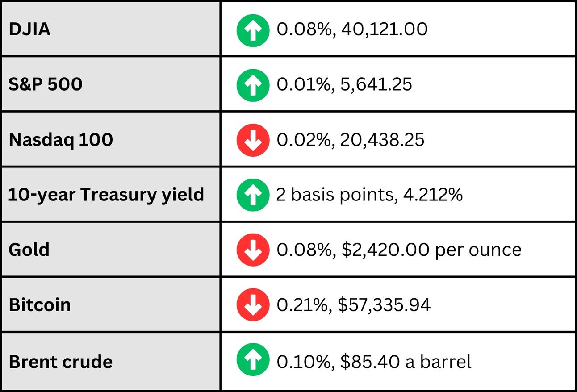Click the green up arrow beside DJIA value
Screen dimensions: 577x392
[x=253, y=30]
